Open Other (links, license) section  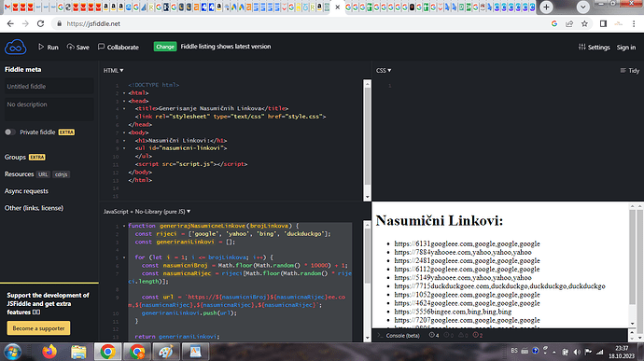click(x=35, y=208)
